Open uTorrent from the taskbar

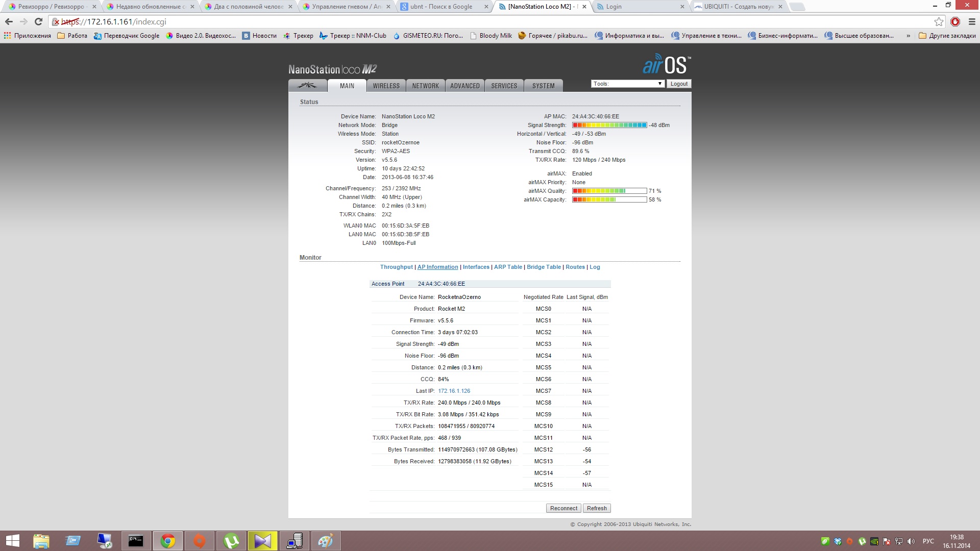coord(231,541)
